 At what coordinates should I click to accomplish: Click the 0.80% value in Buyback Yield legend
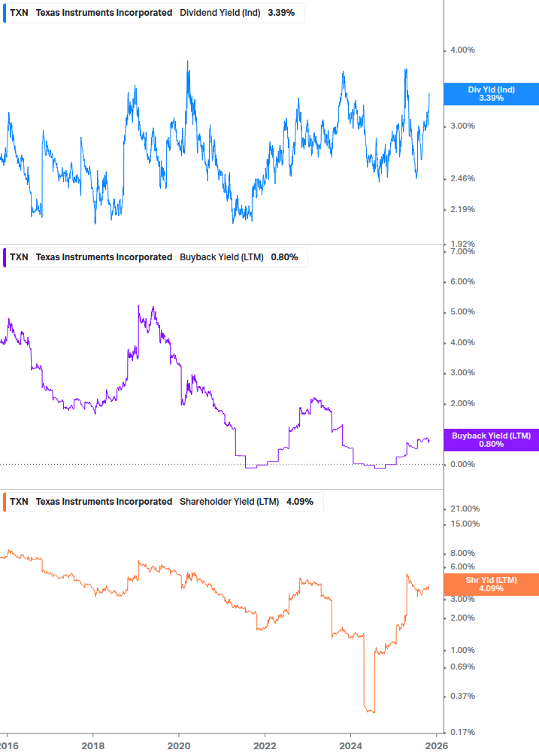[284, 257]
